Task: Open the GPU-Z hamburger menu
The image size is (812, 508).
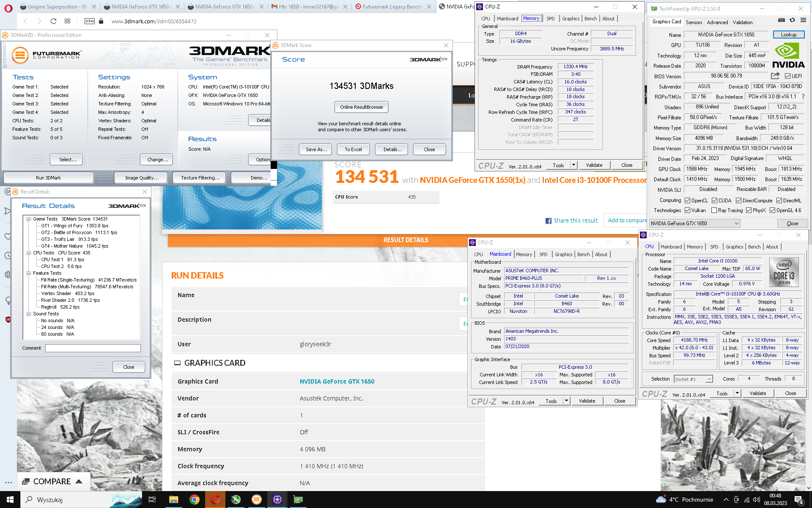Action: (803, 20)
